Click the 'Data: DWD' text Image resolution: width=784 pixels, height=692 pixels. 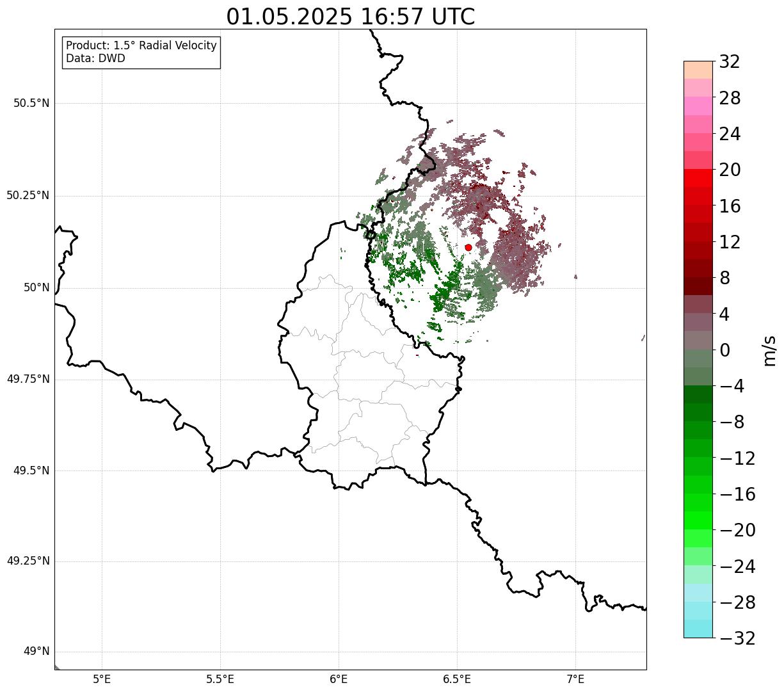tap(96, 58)
